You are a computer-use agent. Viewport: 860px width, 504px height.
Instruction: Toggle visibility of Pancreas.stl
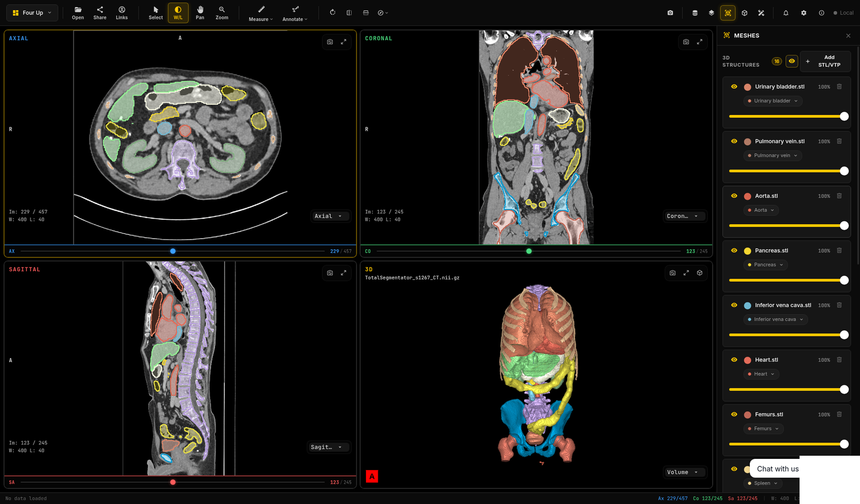pos(734,250)
